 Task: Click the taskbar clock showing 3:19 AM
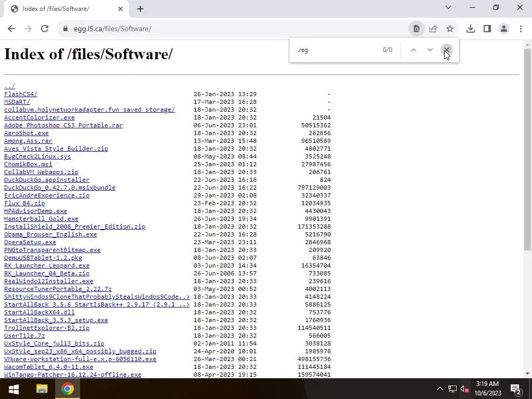click(x=487, y=389)
